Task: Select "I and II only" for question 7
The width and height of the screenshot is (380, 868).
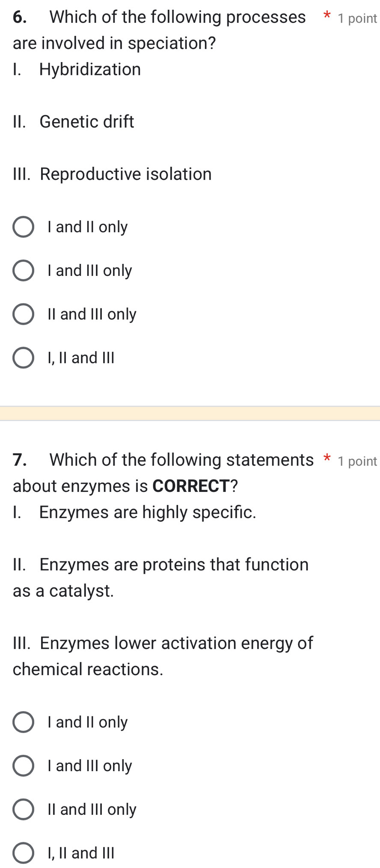Action: pos(24,722)
